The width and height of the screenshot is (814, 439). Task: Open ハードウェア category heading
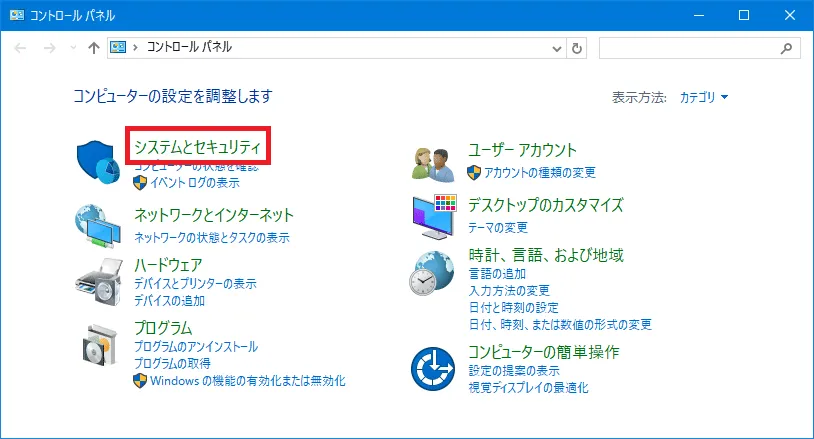click(x=168, y=265)
